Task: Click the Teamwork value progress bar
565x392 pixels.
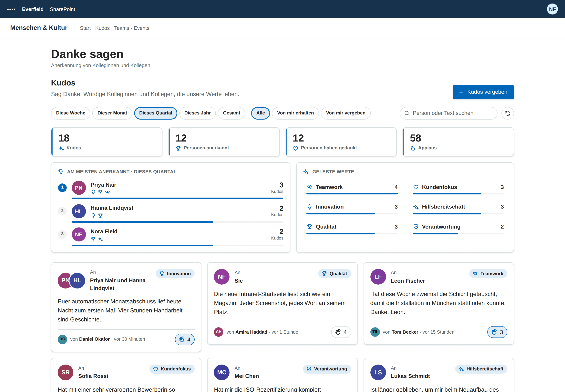Action: 352,194
